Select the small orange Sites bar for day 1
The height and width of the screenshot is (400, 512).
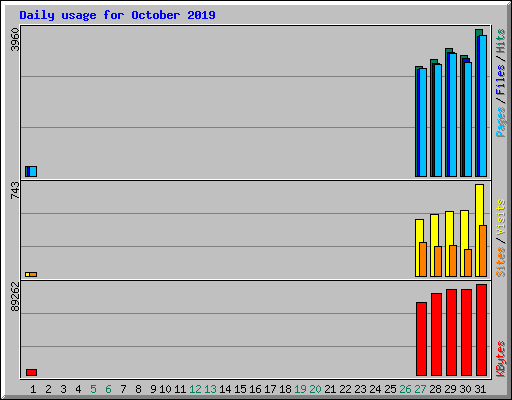pyautogui.click(x=33, y=274)
